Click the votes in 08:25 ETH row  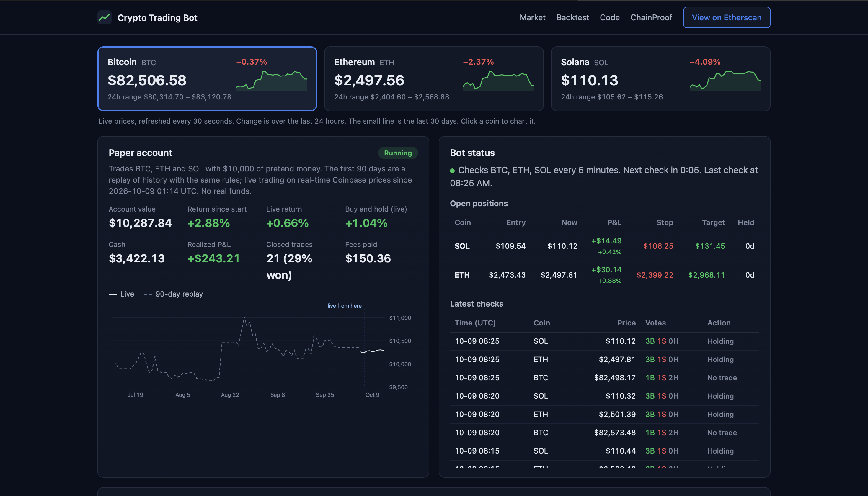click(x=662, y=360)
